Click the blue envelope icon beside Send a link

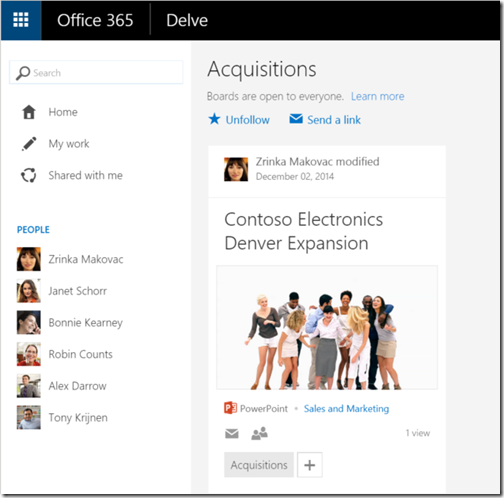coord(296,118)
